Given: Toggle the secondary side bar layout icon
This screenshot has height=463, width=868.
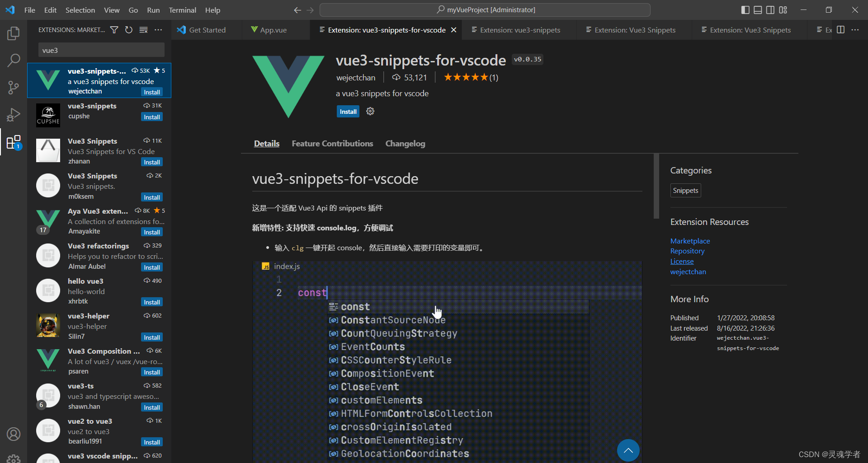Looking at the screenshot, I should click(770, 10).
